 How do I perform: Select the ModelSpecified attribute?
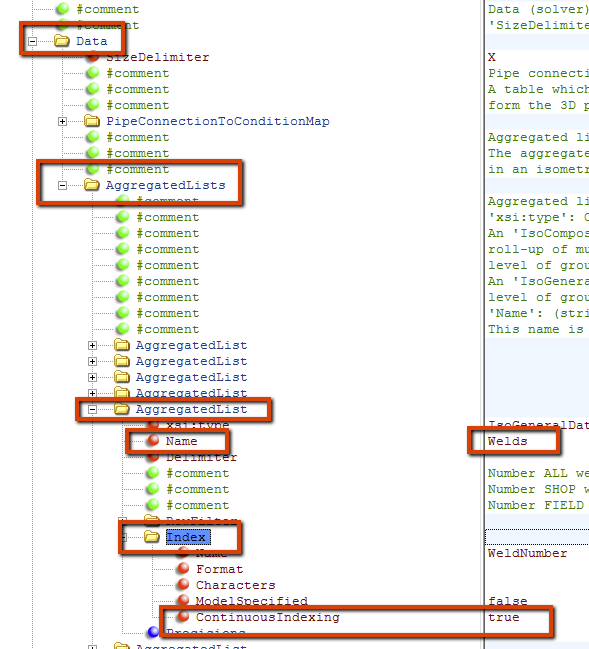(252, 601)
